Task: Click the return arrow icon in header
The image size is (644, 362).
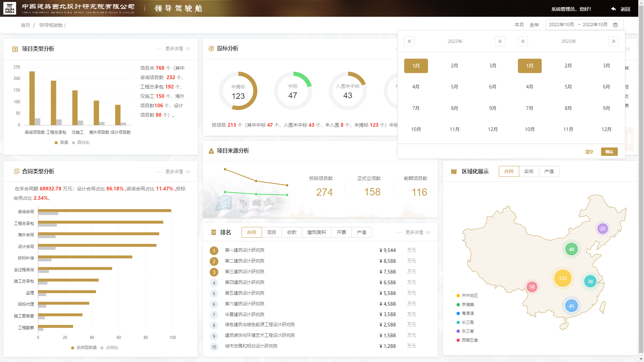Action: pos(613,9)
